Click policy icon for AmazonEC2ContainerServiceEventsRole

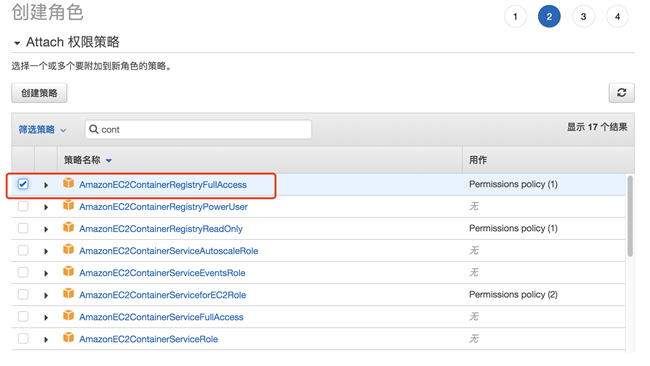(x=68, y=271)
